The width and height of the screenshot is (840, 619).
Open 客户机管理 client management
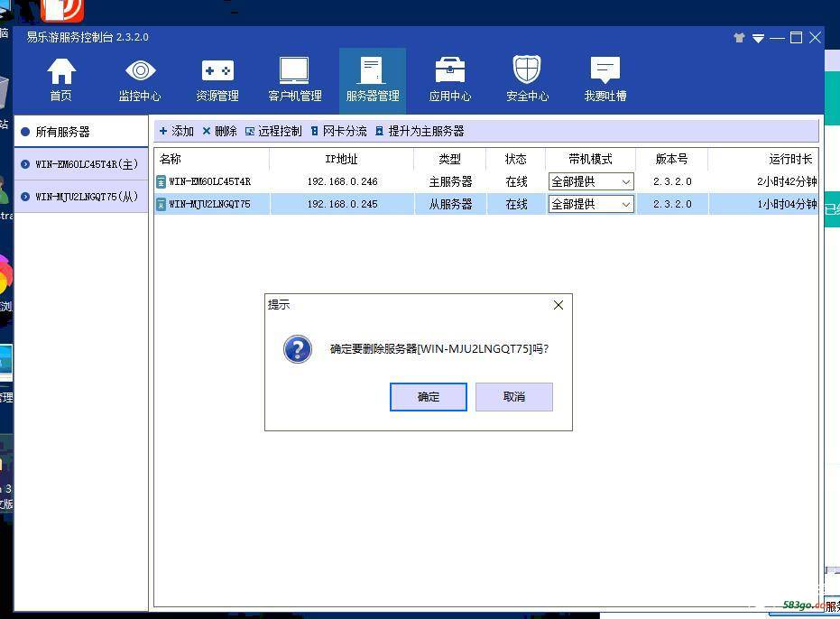(294, 79)
